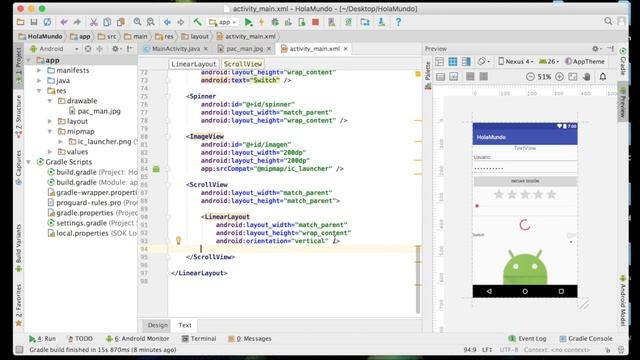Click the Project panel settings gear
This screenshot has height=360, width=640.
(116, 49)
